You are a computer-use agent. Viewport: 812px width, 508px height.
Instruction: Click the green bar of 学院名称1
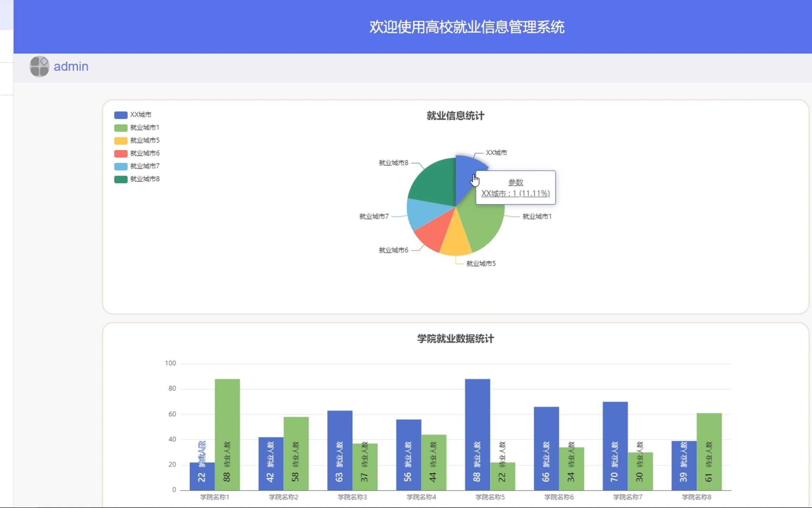(x=227, y=435)
